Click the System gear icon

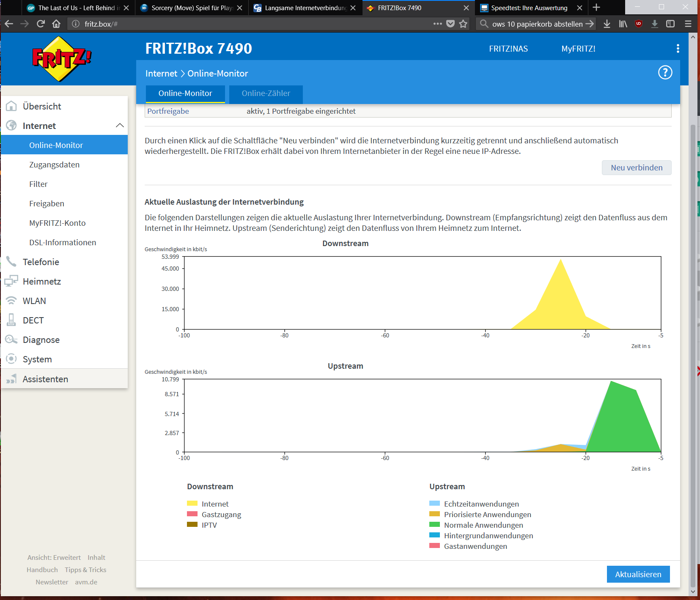[x=11, y=359]
